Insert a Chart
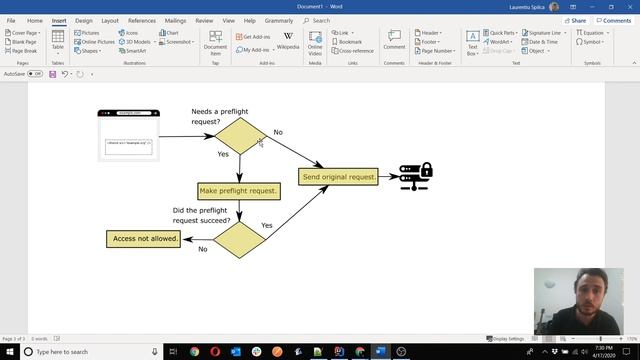Viewport: 640px width, 360px height. click(x=169, y=33)
